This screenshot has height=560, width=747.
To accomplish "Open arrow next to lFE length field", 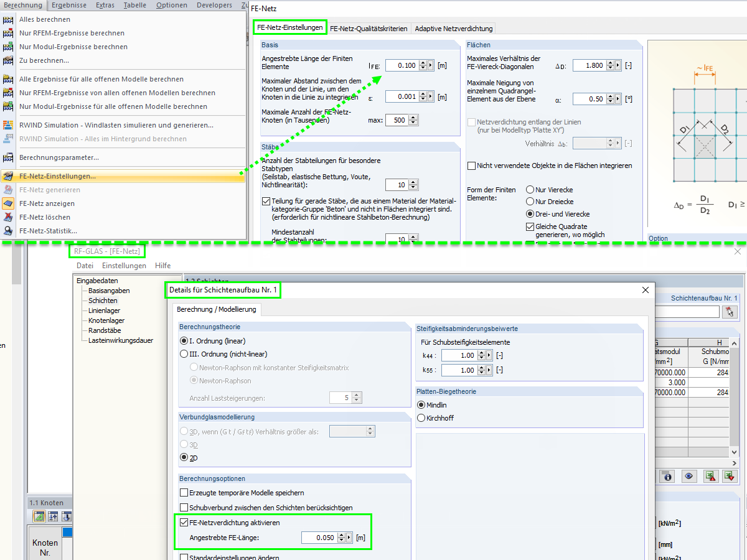I will click(431, 65).
